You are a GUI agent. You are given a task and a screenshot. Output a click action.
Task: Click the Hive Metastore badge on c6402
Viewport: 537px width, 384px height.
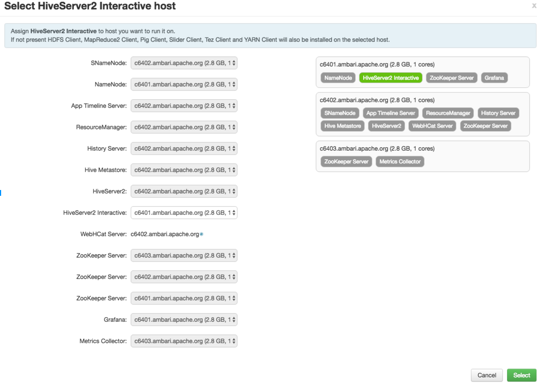[x=342, y=126]
